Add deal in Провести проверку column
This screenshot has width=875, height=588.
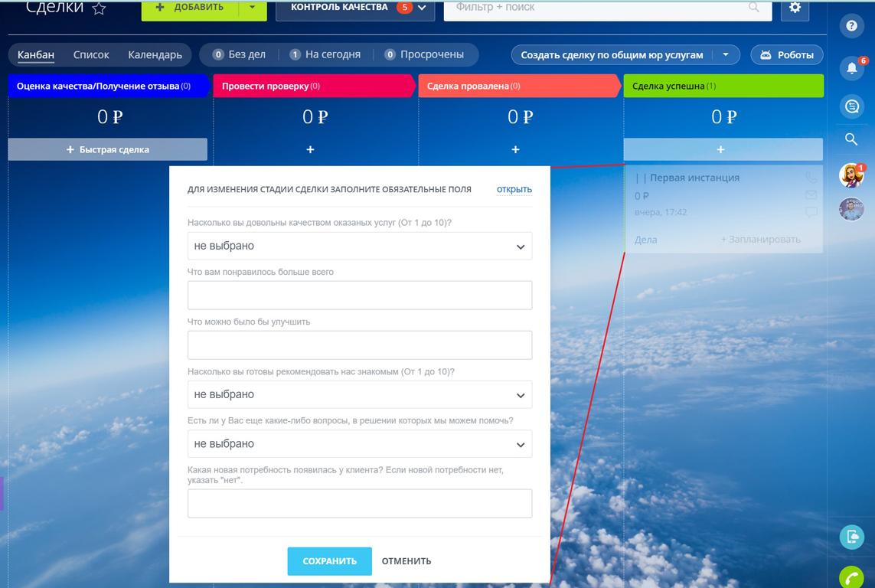click(x=310, y=149)
